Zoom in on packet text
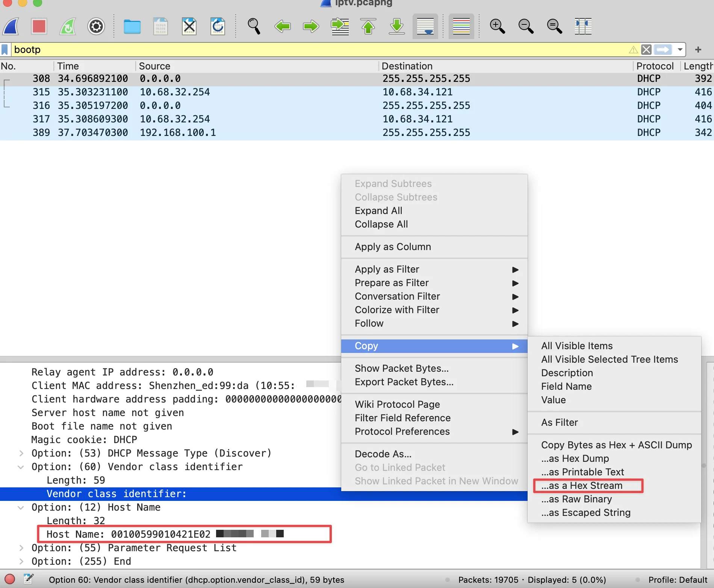The height and width of the screenshot is (588, 714). coord(497,26)
